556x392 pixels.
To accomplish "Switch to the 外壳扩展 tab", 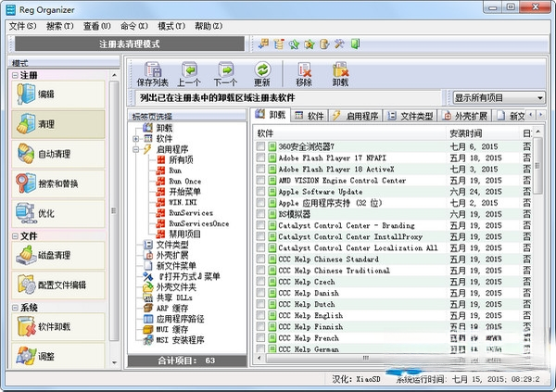I will pos(465,116).
